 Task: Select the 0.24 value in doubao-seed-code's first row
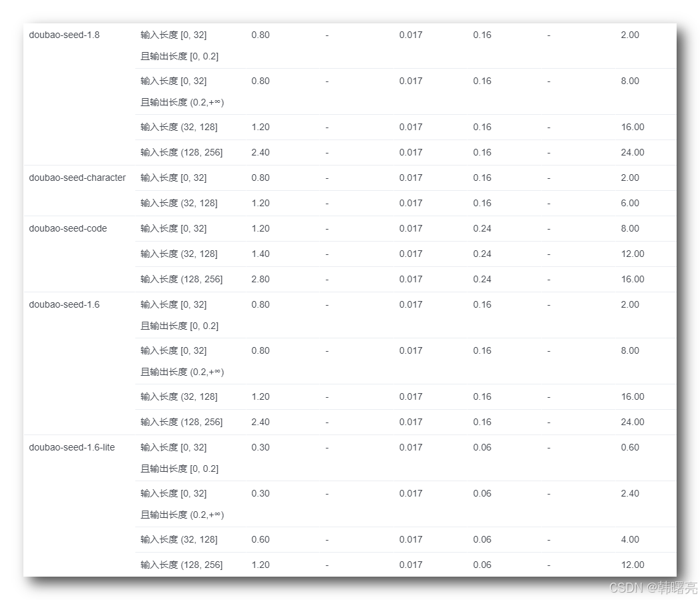482,228
